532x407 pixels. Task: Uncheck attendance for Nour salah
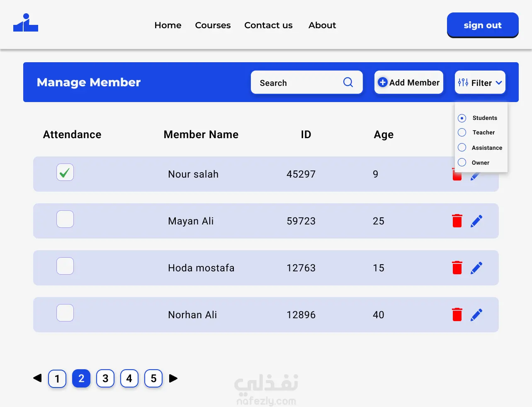(65, 172)
